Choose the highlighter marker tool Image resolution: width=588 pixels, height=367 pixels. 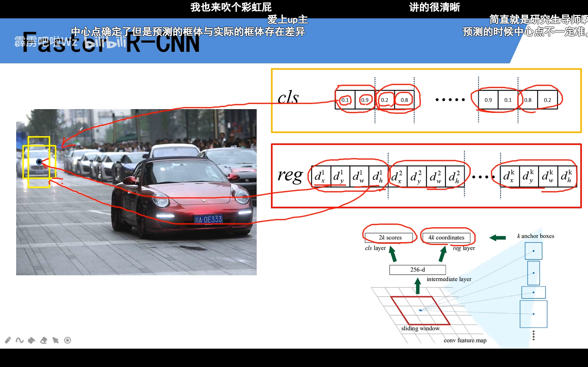pos(32,340)
